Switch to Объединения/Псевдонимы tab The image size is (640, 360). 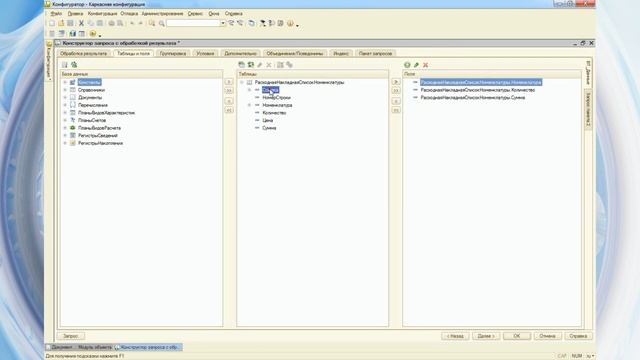(x=295, y=53)
